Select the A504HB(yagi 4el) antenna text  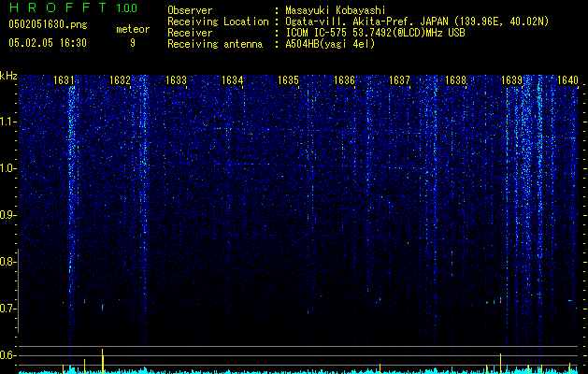pos(330,44)
